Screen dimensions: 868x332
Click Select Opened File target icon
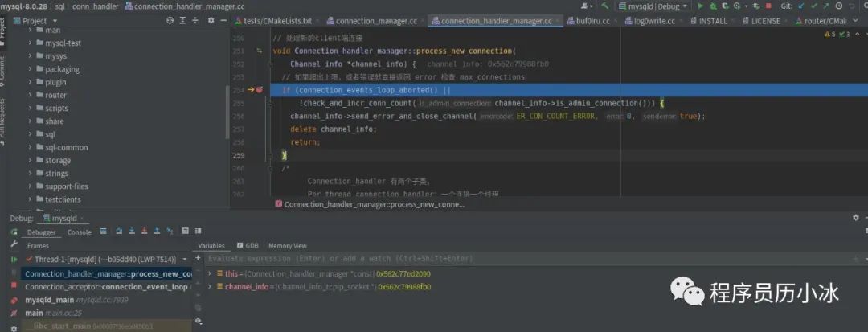tap(170, 21)
